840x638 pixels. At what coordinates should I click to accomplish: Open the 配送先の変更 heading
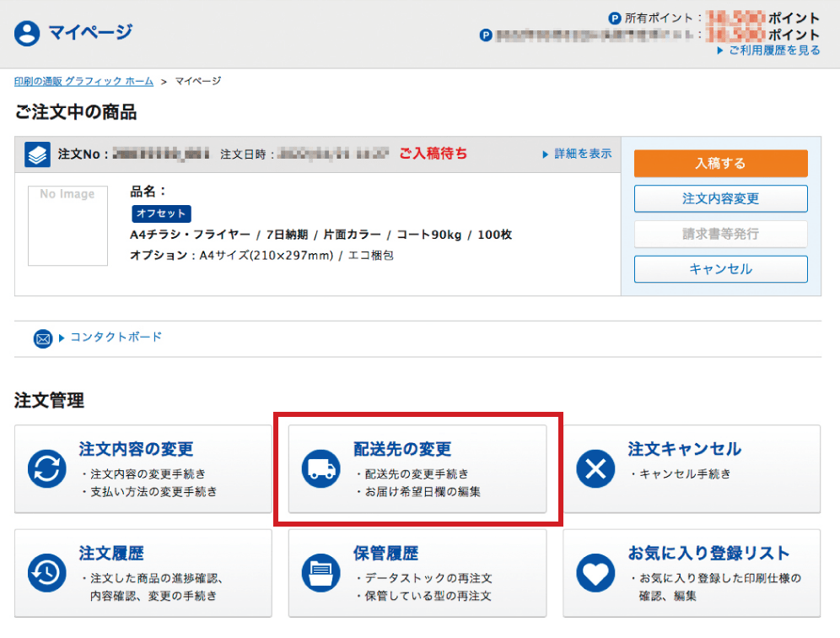[x=402, y=449]
